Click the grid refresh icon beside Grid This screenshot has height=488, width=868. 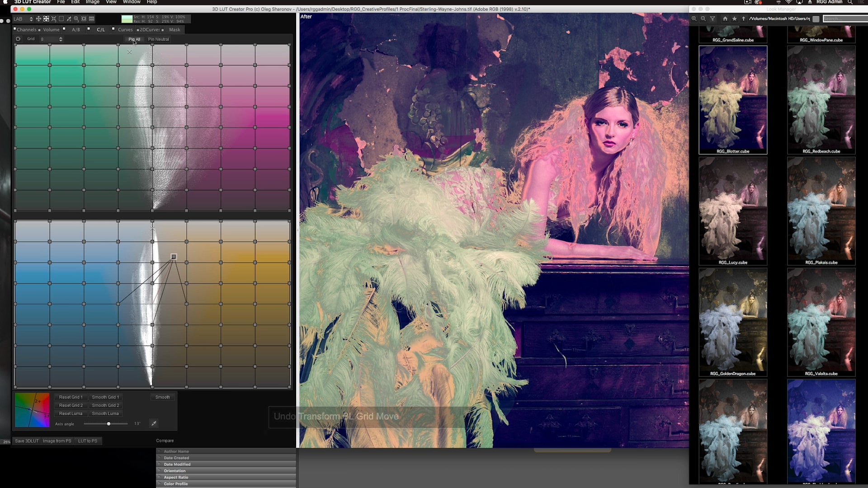18,39
